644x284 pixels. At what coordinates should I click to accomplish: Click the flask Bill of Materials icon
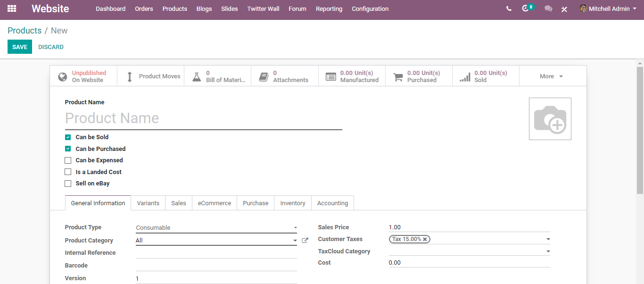point(197,76)
